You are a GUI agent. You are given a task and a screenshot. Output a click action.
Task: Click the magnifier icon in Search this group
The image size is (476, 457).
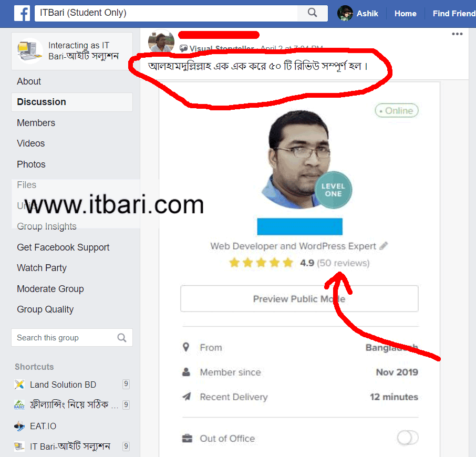(122, 338)
